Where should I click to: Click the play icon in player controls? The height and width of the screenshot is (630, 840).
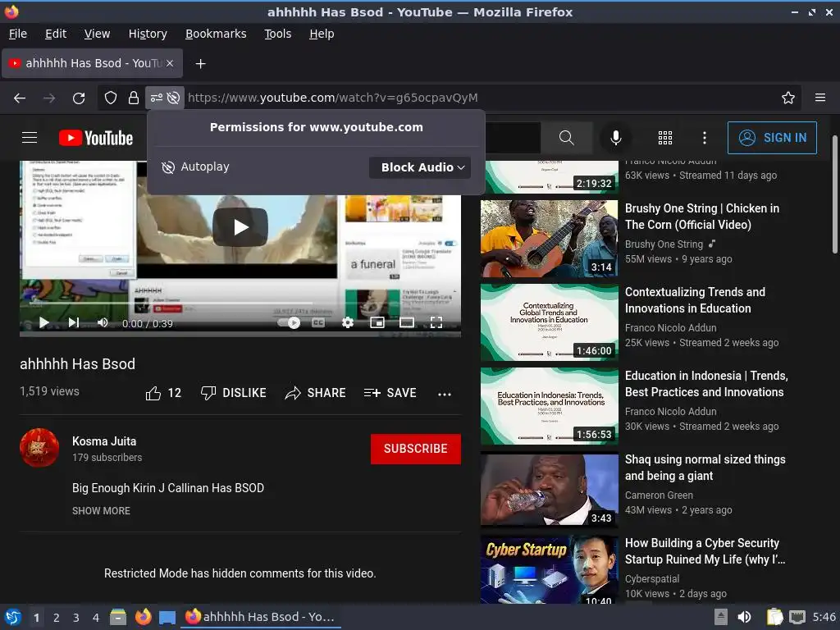[x=44, y=322]
